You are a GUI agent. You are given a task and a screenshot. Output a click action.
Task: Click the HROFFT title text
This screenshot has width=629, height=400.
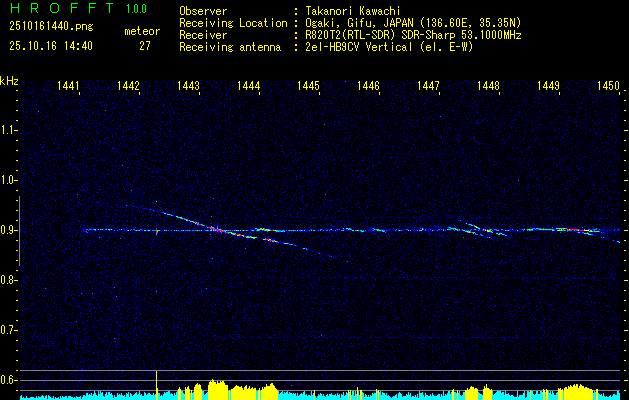click(x=62, y=8)
